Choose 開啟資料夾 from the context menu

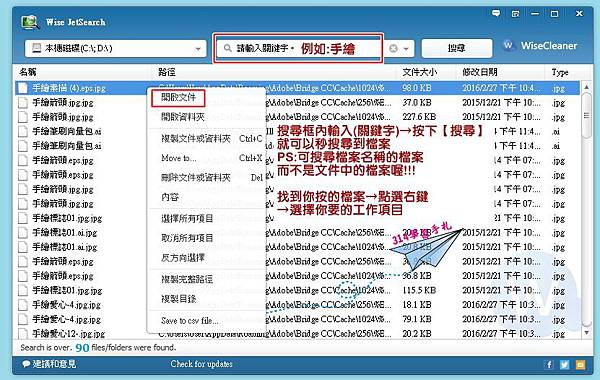183,117
